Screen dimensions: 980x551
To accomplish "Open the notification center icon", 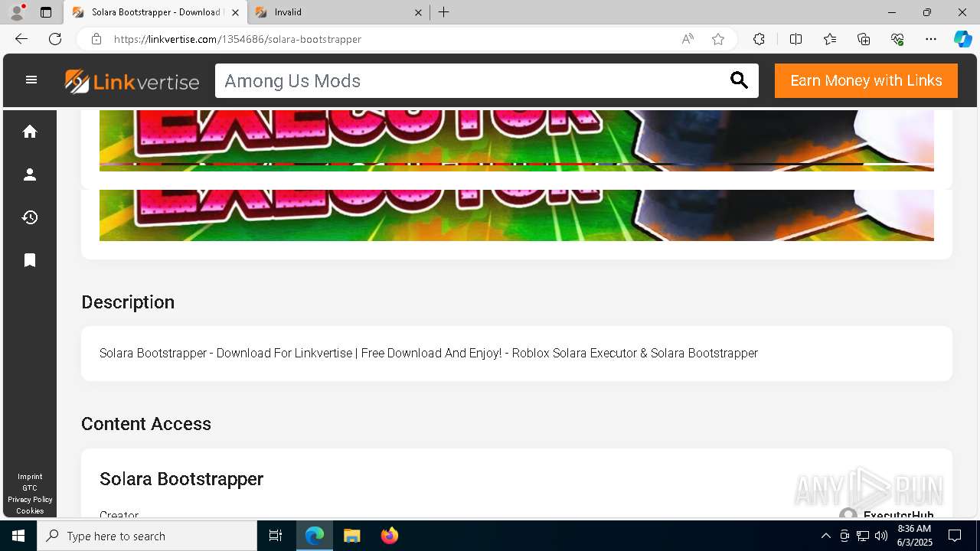I will [955, 536].
